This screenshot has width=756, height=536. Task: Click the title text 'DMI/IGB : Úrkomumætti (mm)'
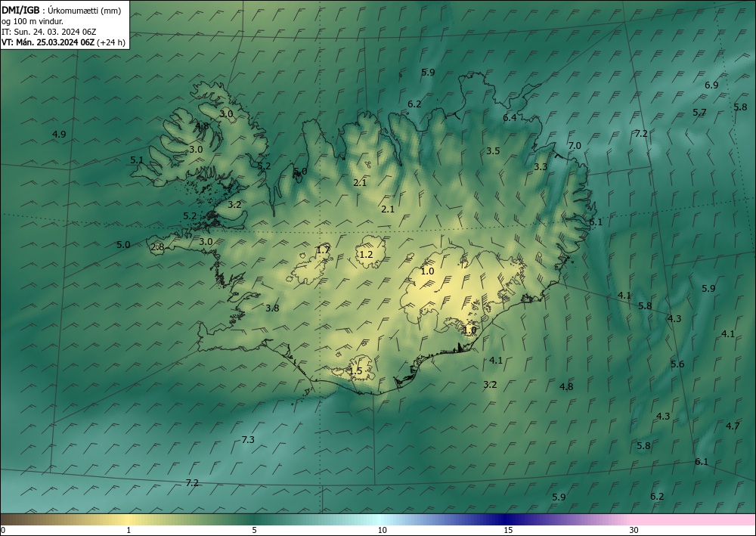pyautogui.click(x=61, y=11)
